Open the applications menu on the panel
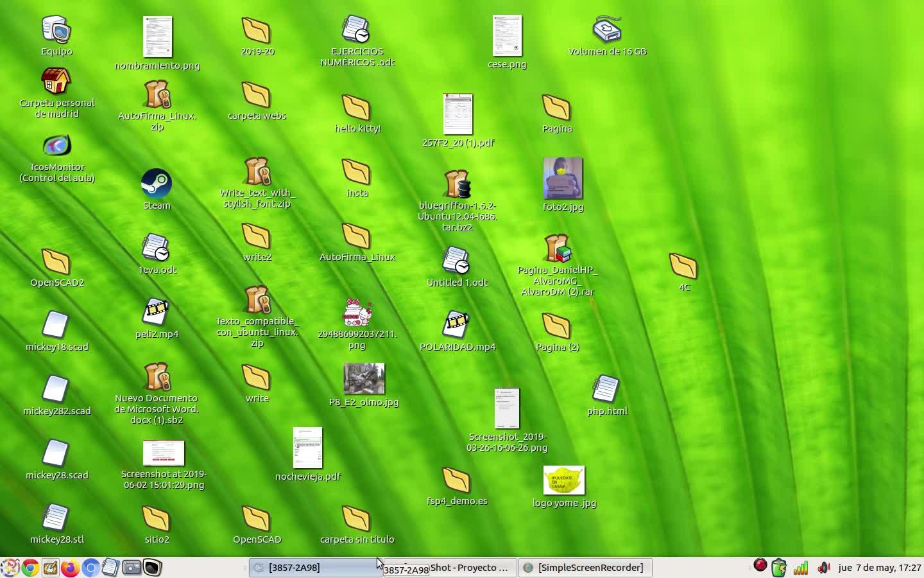924x578 pixels. point(10,567)
